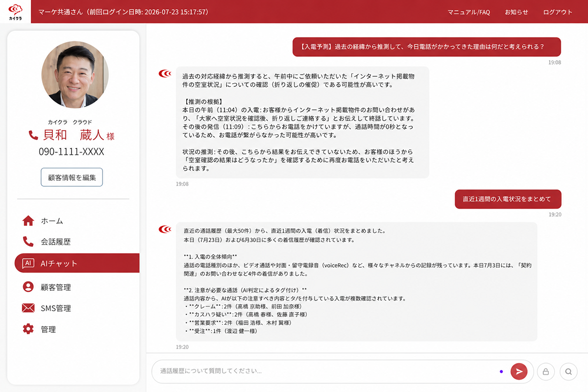Screen dimensions: 588x392
Task: Click the AI icon beside AIチャット
Action: click(x=28, y=263)
